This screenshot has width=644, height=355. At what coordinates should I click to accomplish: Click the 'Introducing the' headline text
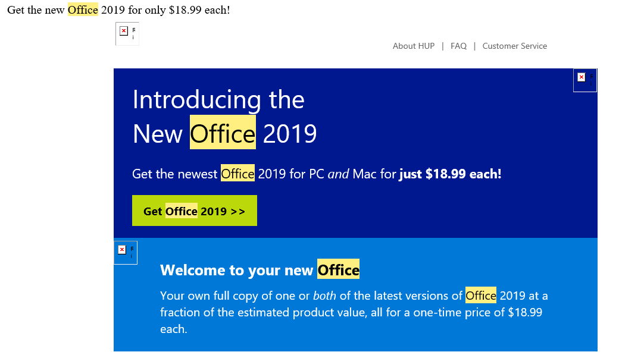(218, 100)
